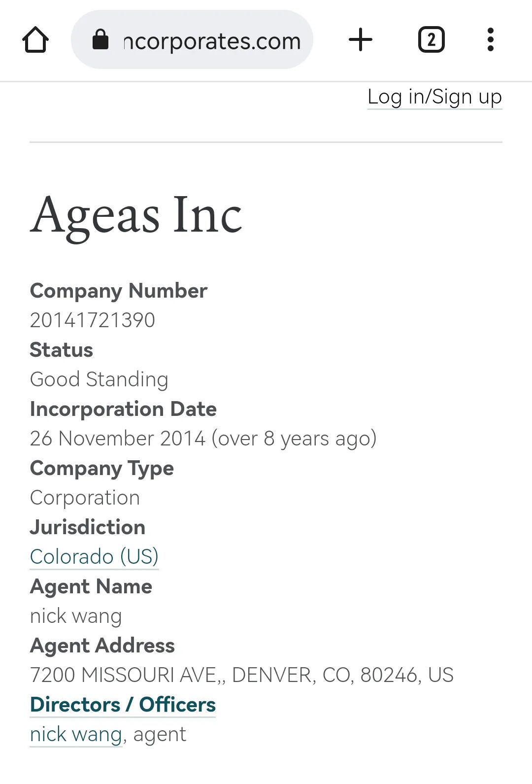This screenshot has width=532, height=784.
Task: Open the Colorado (US) jurisdiction link
Action: tap(94, 557)
